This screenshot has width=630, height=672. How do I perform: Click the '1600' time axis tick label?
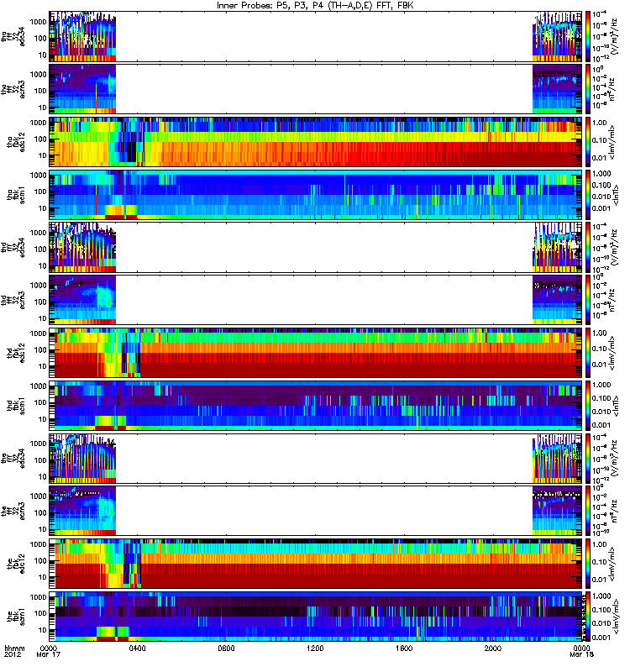(404, 648)
